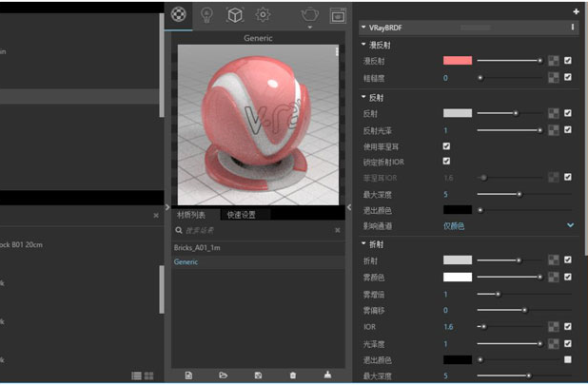Screen dimensions: 588x385
Task: Select the 材质列表 tab
Action: pos(191,215)
